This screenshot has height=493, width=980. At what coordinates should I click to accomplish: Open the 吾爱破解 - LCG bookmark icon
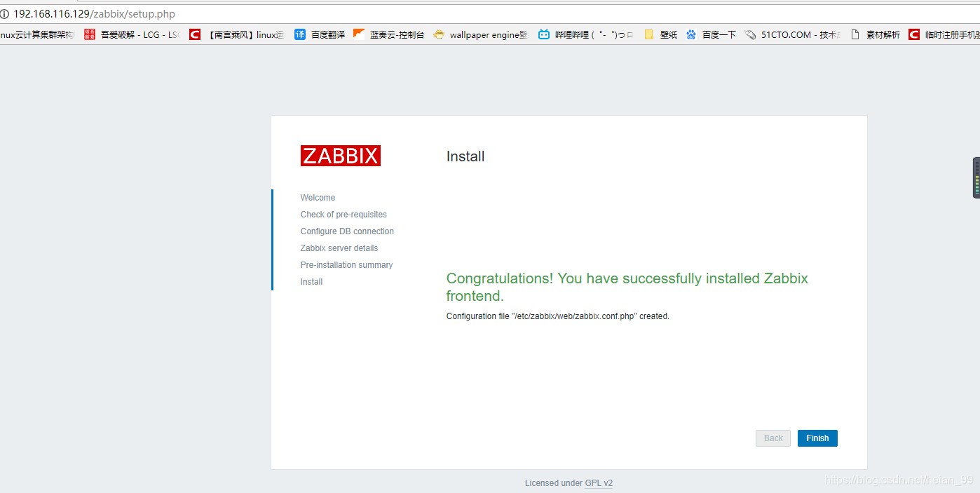(x=89, y=34)
